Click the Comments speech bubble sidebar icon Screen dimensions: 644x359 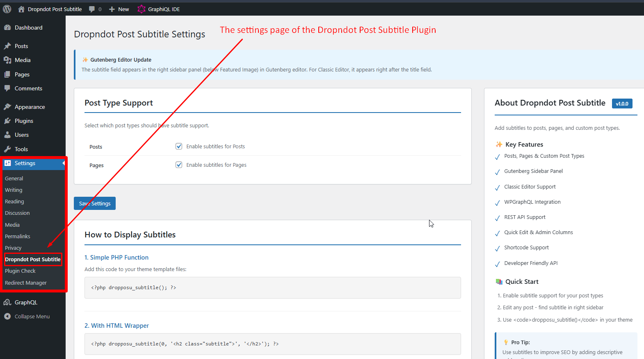coord(7,88)
